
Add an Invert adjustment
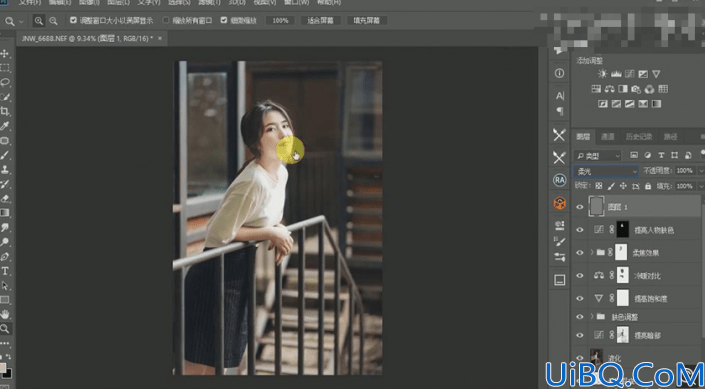click(x=602, y=104)
